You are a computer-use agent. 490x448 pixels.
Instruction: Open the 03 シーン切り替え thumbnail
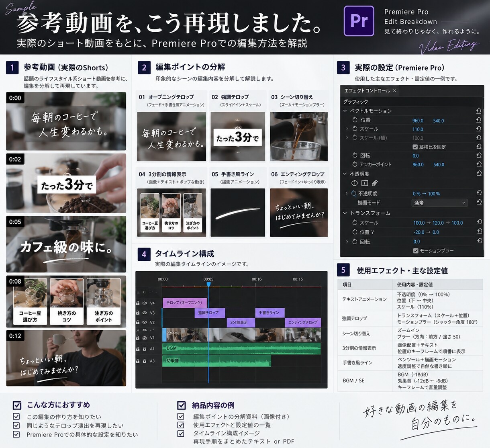(298, 137)
